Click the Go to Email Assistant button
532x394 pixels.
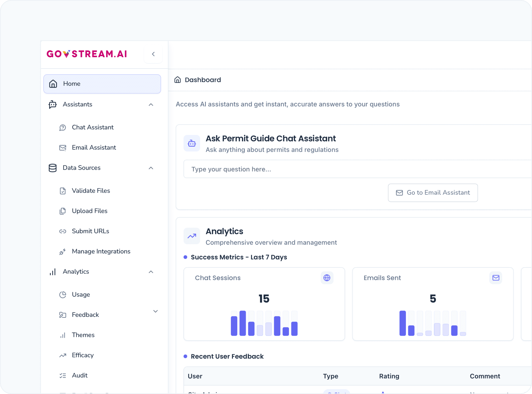[x=433, y=193]
